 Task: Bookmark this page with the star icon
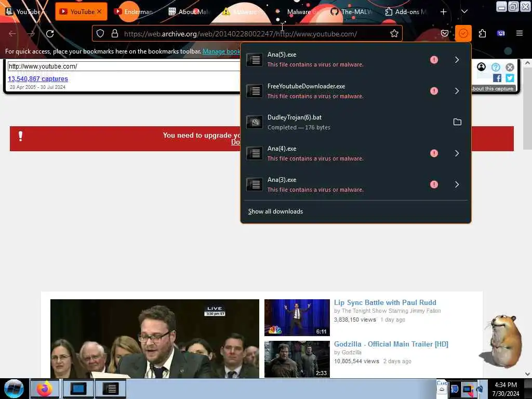click(x=394, y=34)
